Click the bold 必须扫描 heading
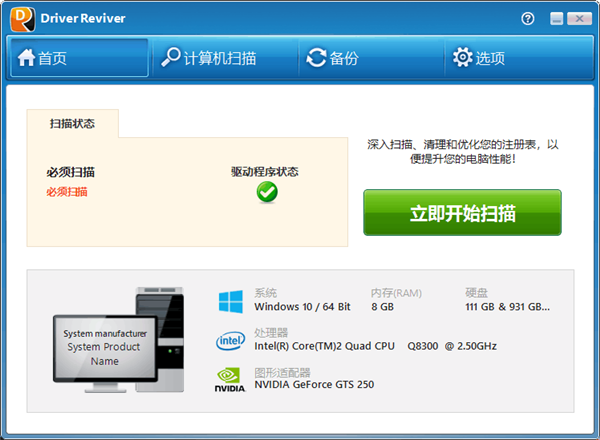The image size is (600, 440). pyautogui.click(x=70, y=172)
